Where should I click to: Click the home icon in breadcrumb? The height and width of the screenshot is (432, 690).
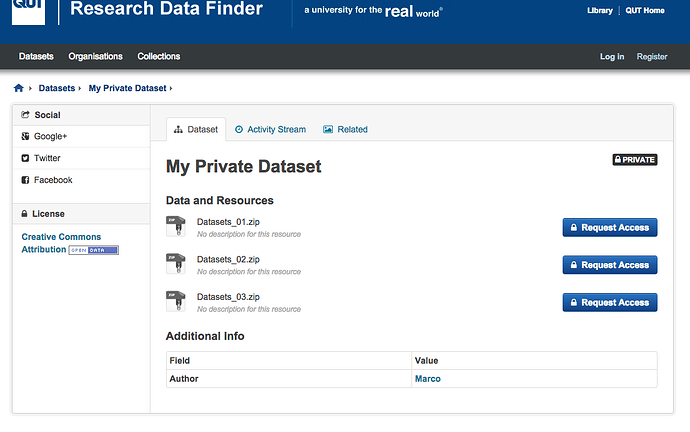(18, 89)
